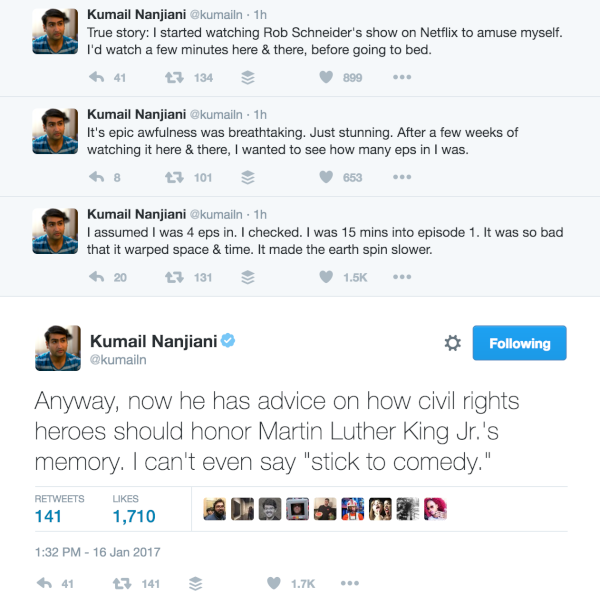Open the @kumailn handle in main tweet
The image size is (600, 606).
coord(118,360)
